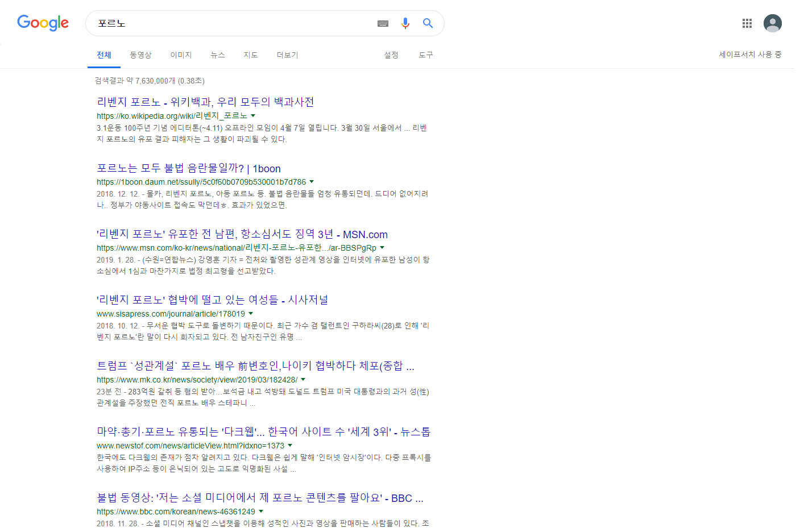Viewport: 808px width, 532px height.
Task: Open the 뉴스톱 다크웹 result title
Action: (263, 432)
